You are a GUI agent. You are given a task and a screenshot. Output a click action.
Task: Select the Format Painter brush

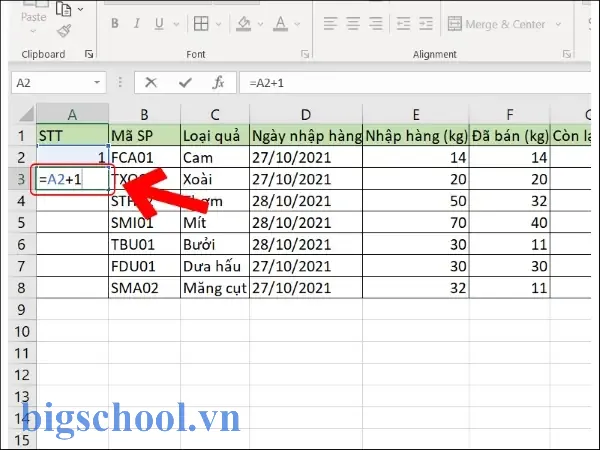64,31
